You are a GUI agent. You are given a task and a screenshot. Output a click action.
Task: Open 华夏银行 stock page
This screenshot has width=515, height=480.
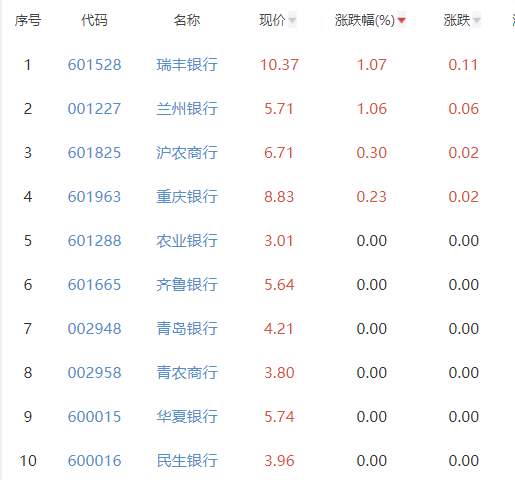pos(187,417)
